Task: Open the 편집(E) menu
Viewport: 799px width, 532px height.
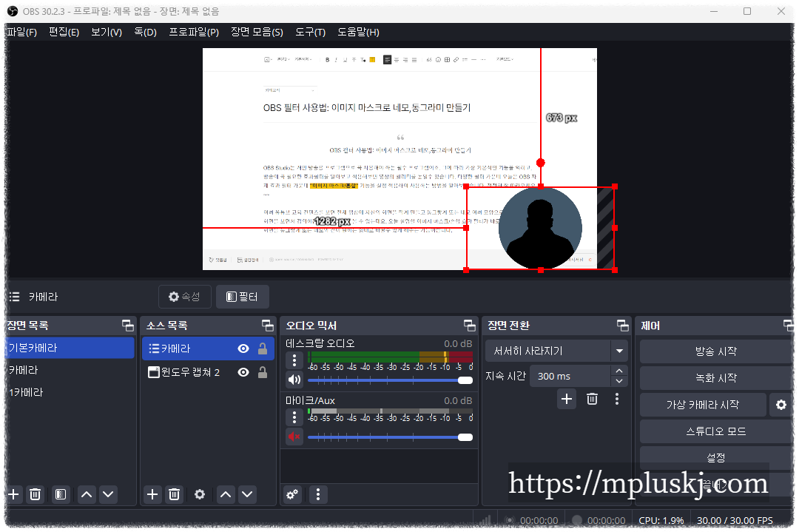Action: coord(64,32)
